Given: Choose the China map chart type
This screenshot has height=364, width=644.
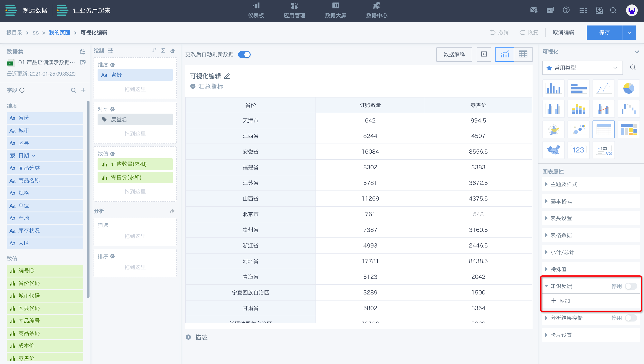Looking at the screenshot, I should tap(553, 150).
